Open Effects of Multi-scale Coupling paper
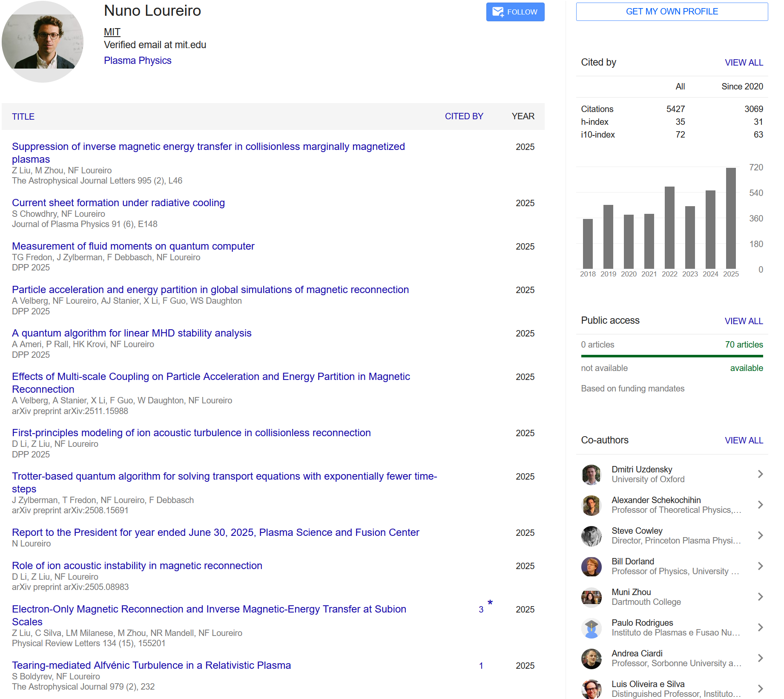784x699 pixels. 211,383
